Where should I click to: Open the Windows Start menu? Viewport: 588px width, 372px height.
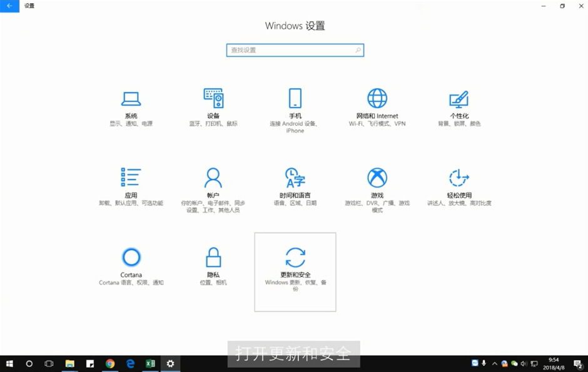(x=9, y=363)
